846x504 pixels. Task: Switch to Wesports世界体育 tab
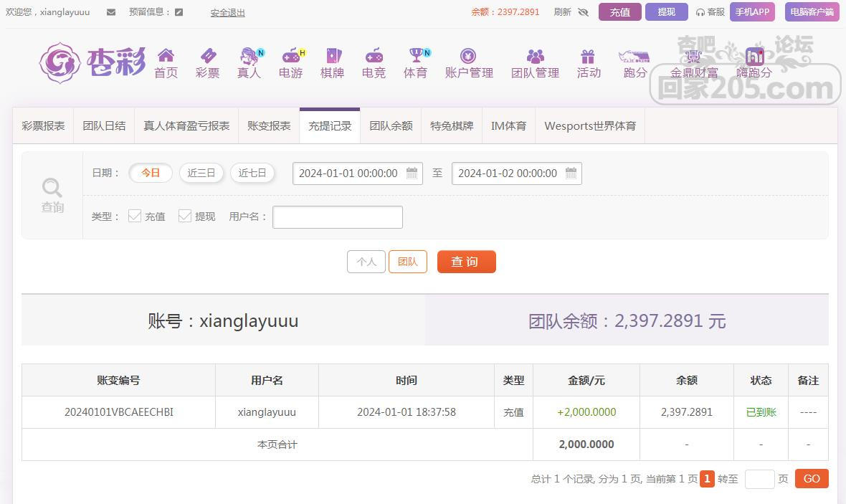590,125
